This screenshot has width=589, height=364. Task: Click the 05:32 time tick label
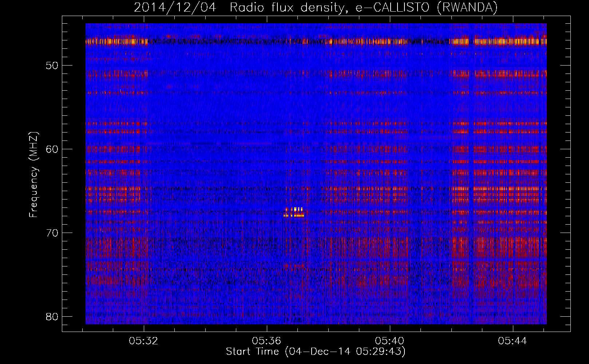pyautogui.click(x=144, y=341)
